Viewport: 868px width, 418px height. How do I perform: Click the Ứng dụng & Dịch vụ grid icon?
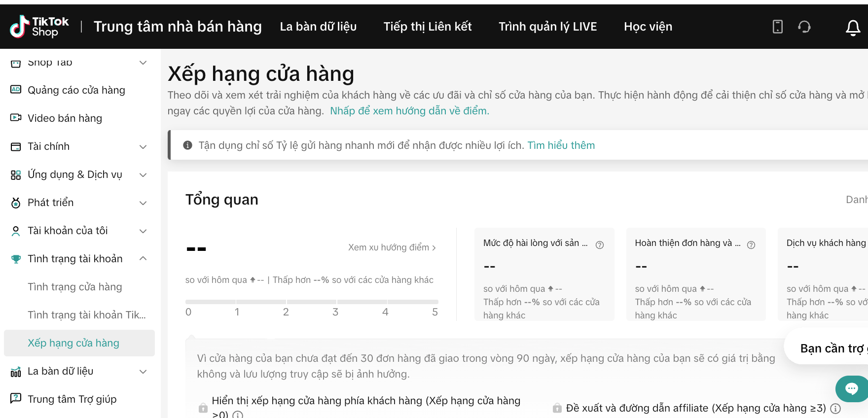[x=16, y=174]
